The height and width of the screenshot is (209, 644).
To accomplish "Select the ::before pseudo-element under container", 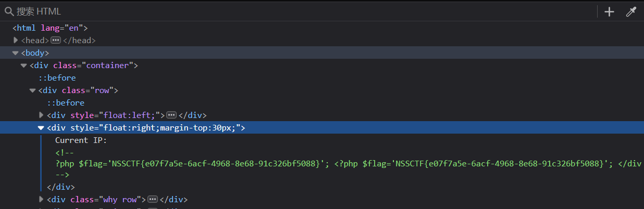I will point(57,78).
